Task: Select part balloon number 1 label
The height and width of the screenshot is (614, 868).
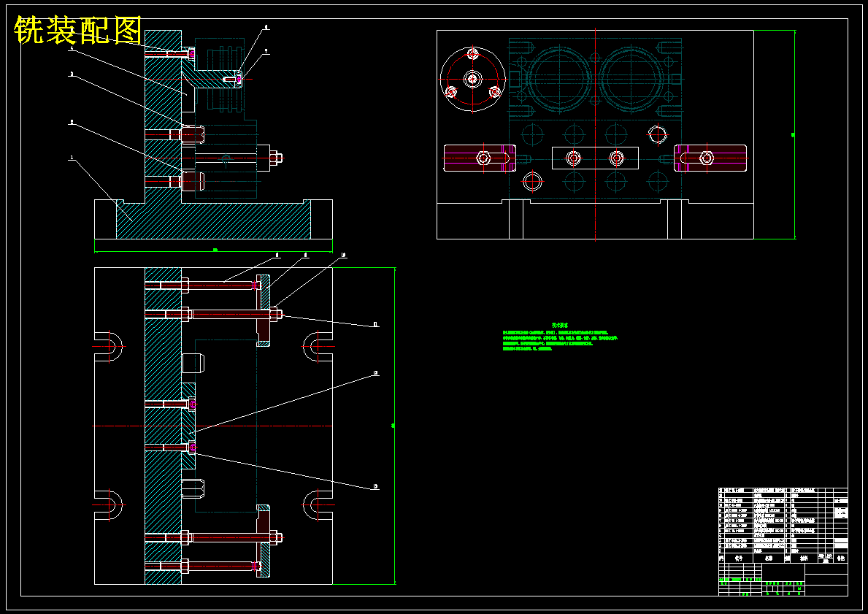Action: [x=72, y=158]
